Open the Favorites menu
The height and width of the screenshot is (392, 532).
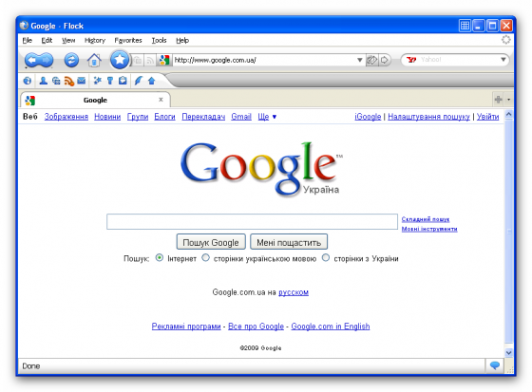[128, 41]
